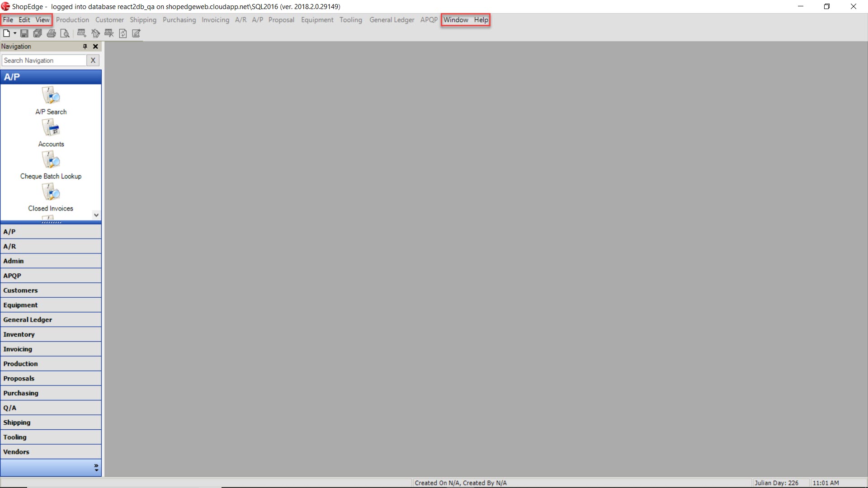Image resolution: width=868 pixels, height=488 pixels.
Task: Click the A/R navigation category
Action: (51, 246)
